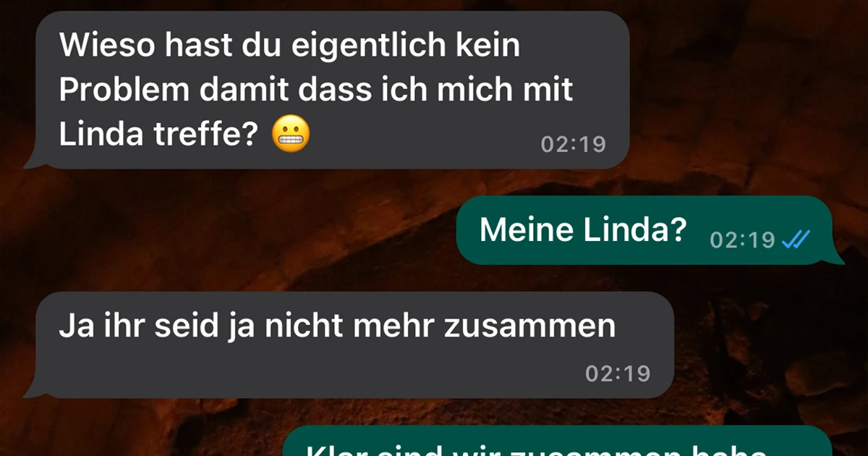Tap the 02:19 timestamp on third message
This screenshot has width=868, height=456.
point(618,373)
